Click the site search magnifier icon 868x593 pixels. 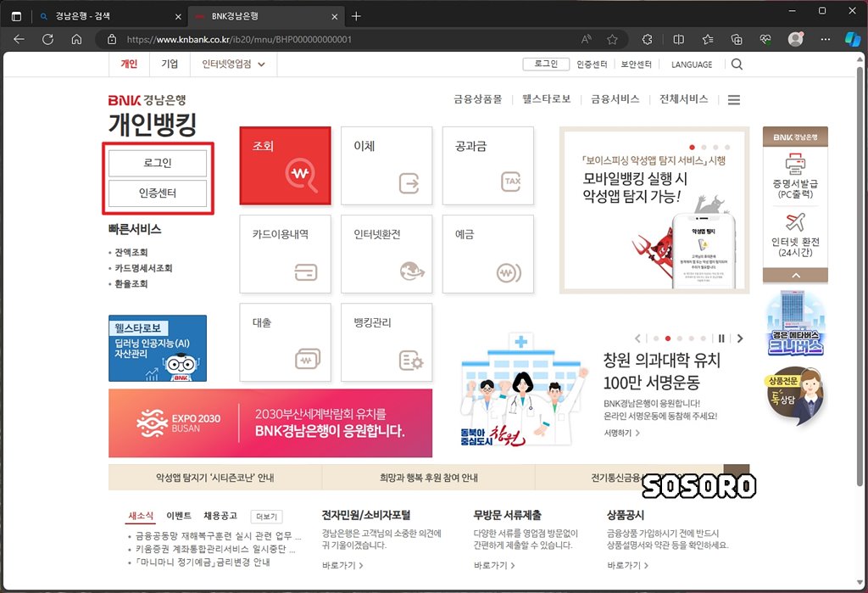pos(737,64)
